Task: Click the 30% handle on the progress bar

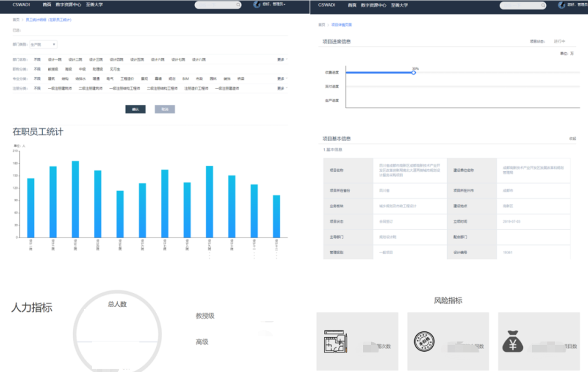Action: (x=413, y=72)
